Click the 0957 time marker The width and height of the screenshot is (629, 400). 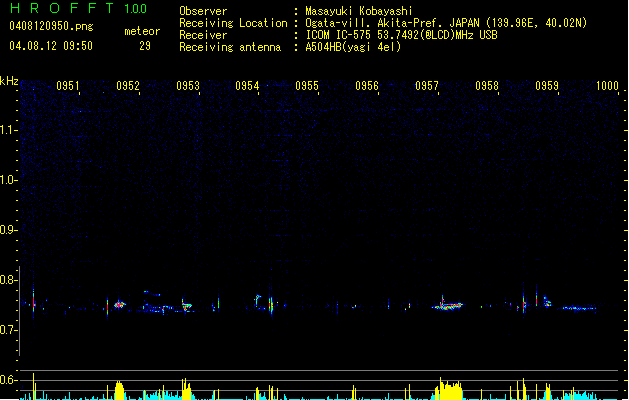(427, 86)
